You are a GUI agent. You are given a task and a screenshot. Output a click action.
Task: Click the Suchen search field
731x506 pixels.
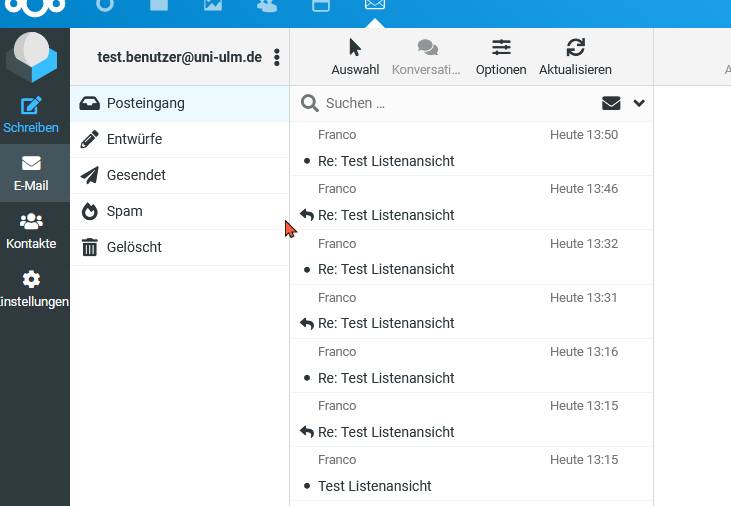pyautogui.click(x=457, y=103)
